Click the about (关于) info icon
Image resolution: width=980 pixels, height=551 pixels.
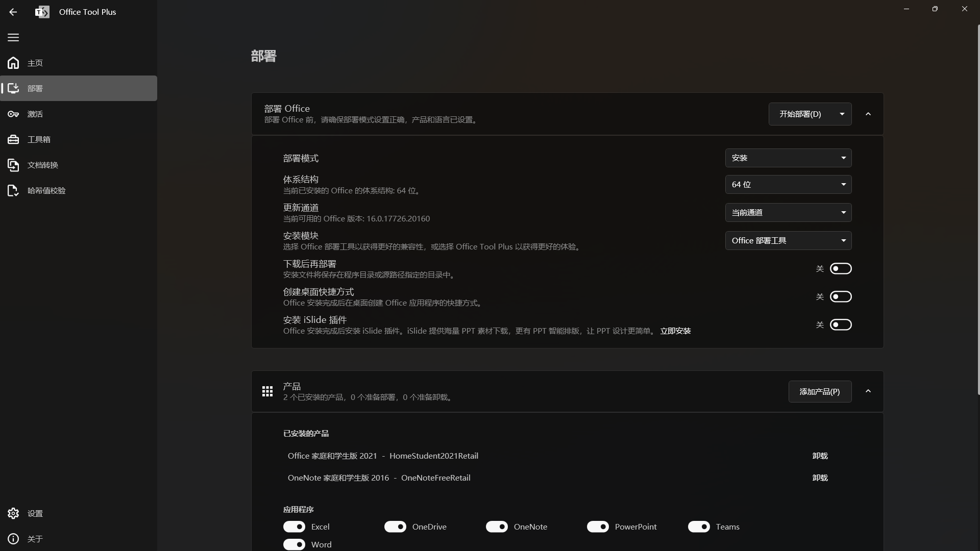[13, 539]
